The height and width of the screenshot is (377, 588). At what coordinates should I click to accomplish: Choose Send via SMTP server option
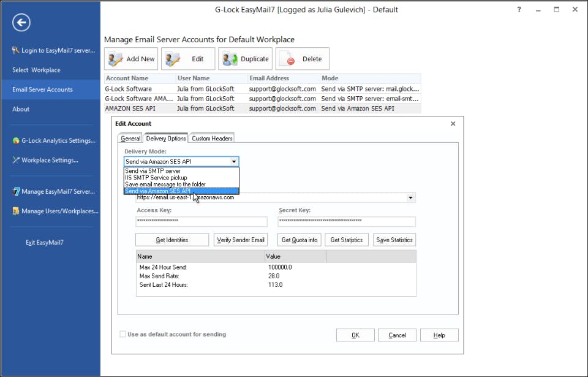[181, 171]
